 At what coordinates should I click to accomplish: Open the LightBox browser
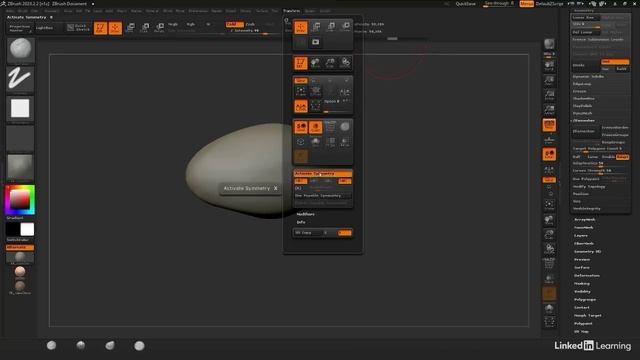tap(44, 28)
